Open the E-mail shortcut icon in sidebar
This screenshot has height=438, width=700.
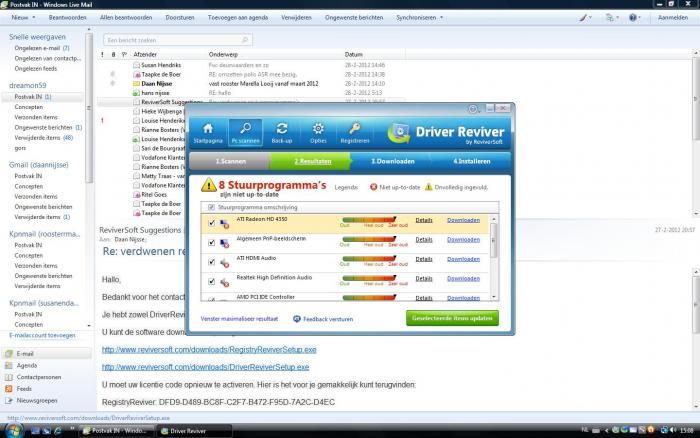click(8, 354)
